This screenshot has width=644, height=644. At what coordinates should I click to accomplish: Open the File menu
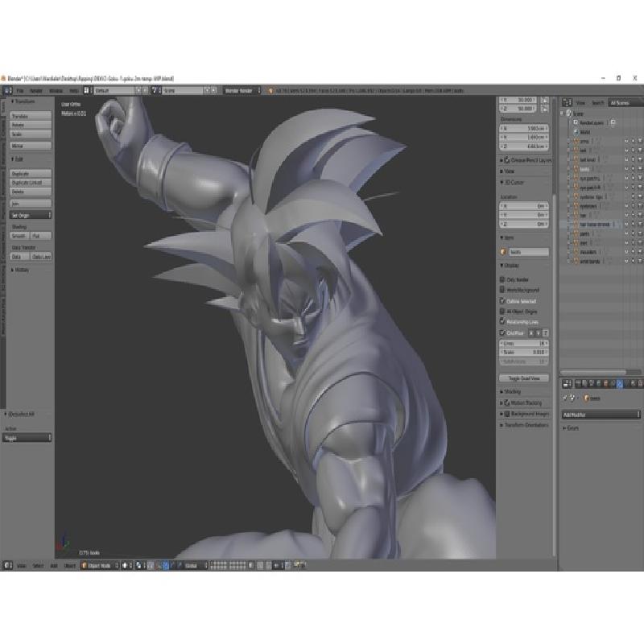click(x=20, y=90)
